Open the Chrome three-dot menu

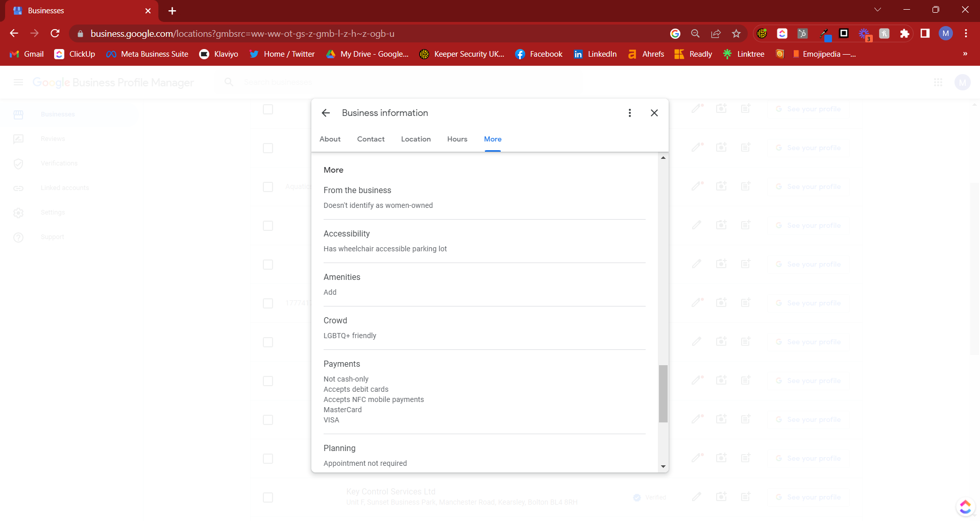[966, 34]
